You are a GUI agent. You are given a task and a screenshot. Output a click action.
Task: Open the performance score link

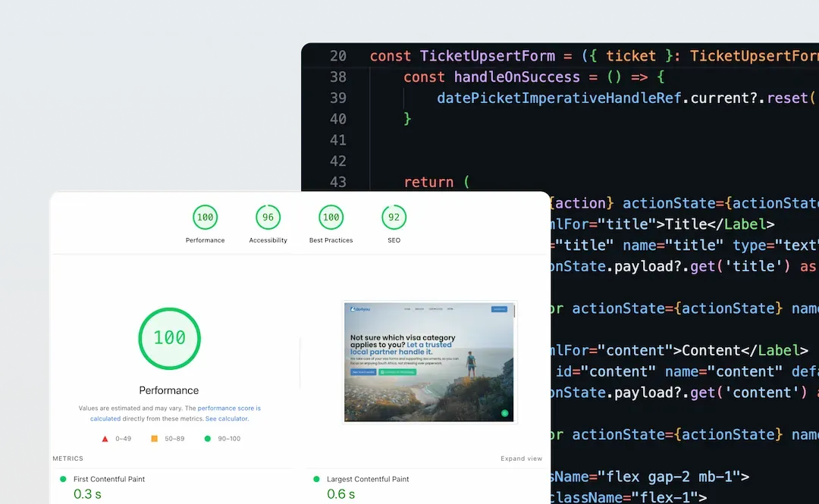(229, 409)
